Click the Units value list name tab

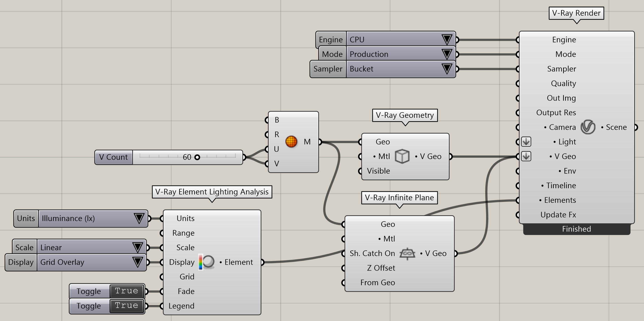point(26,218)
